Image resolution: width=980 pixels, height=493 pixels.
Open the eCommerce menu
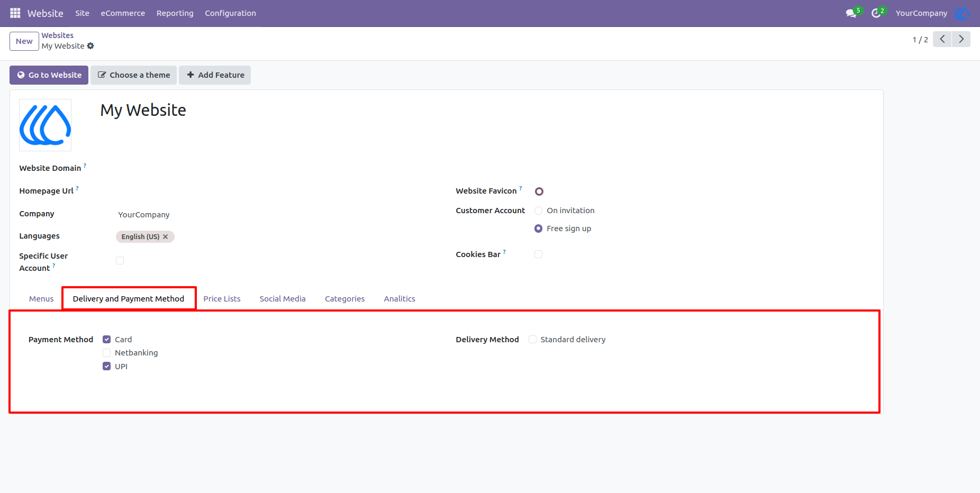pyautogui.click(x=123, y=13)
